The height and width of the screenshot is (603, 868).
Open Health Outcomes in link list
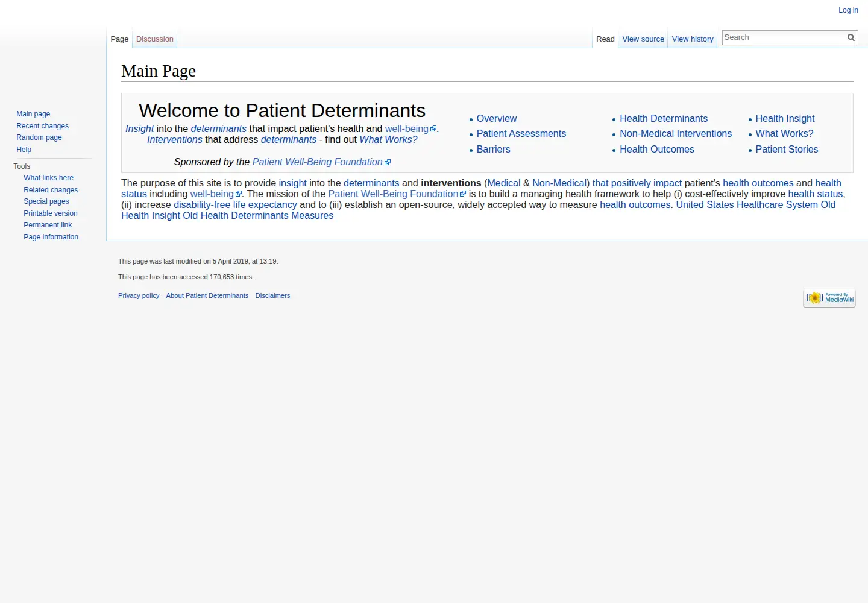[657, 150]
